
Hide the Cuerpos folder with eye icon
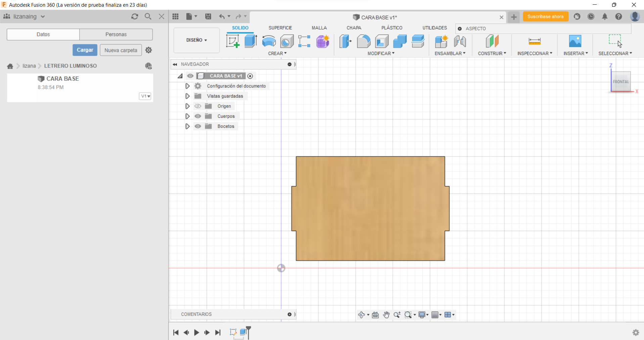(x=198, y=116)
